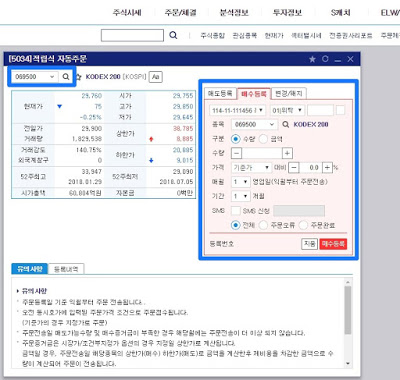Click the KODEX 200 name in the order panel
The height and width of the screenshot is (380, 400).
tap(311, 124)
